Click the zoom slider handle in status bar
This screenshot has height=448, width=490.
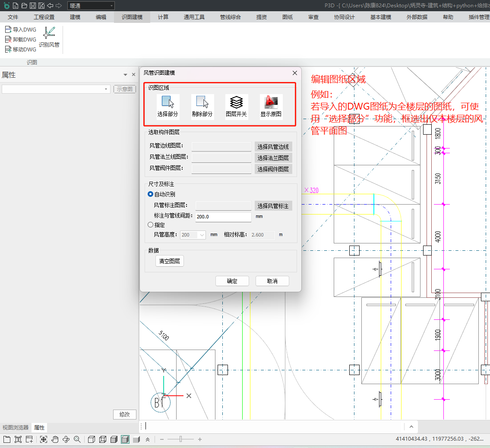180,439
